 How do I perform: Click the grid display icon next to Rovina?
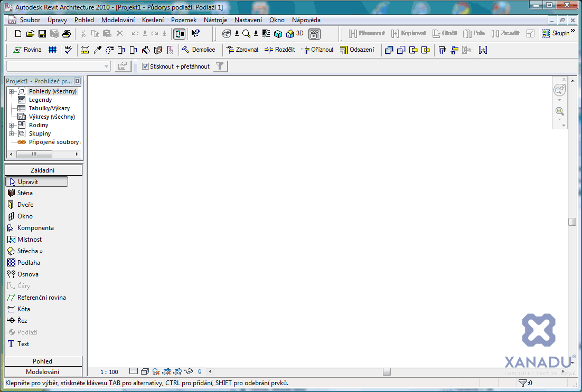(x=52, y=50)
